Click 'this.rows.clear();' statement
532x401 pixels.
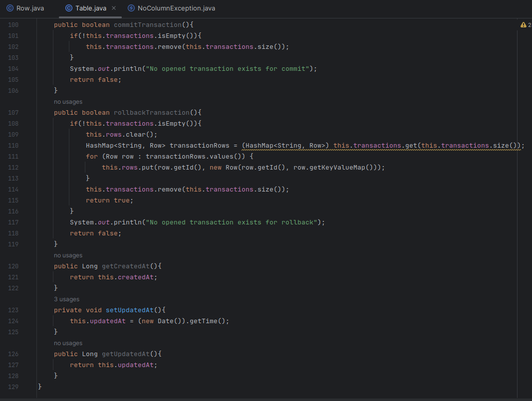point(121,135)
